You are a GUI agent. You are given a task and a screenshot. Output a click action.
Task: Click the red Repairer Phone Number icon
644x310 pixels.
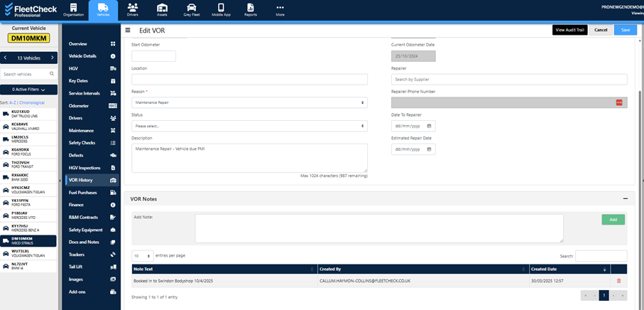pos(618,102)
